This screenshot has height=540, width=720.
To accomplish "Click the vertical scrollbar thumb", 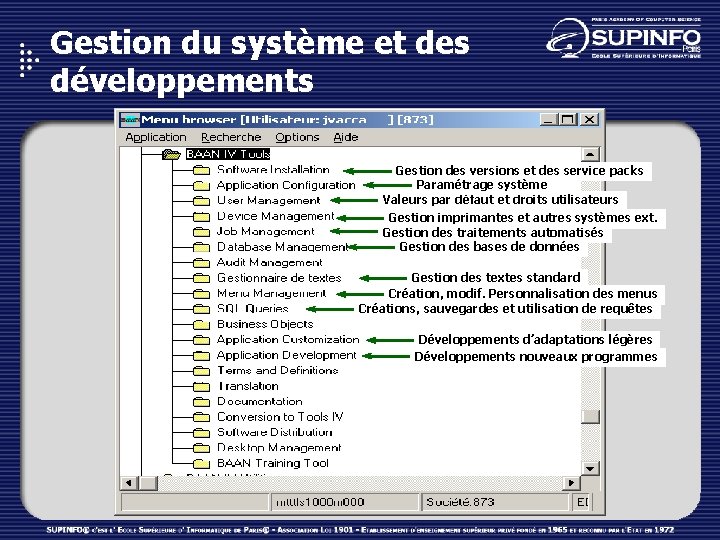I will 590,416.
